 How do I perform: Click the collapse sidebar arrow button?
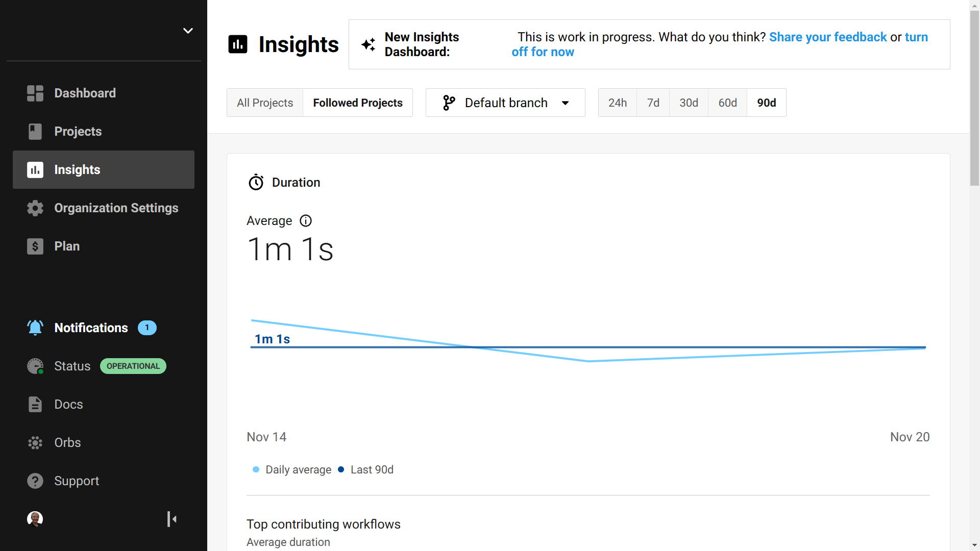[x=173, y=519]
